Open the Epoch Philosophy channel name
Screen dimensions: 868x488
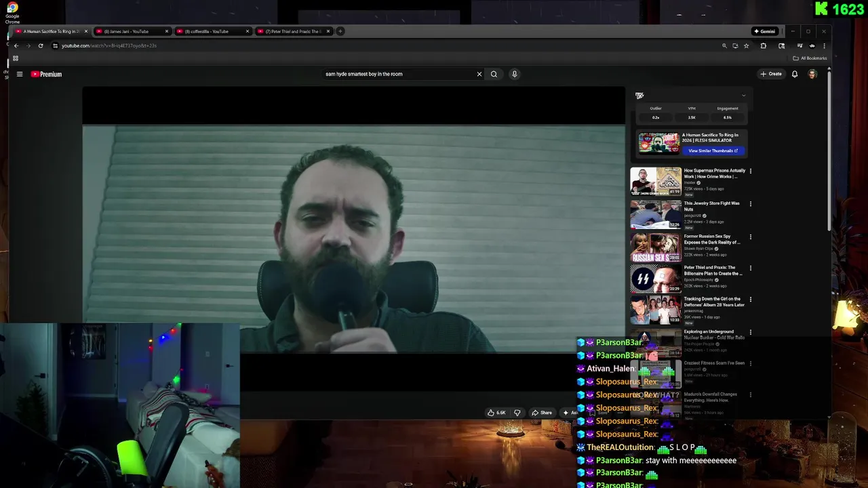tap(698, 280)
